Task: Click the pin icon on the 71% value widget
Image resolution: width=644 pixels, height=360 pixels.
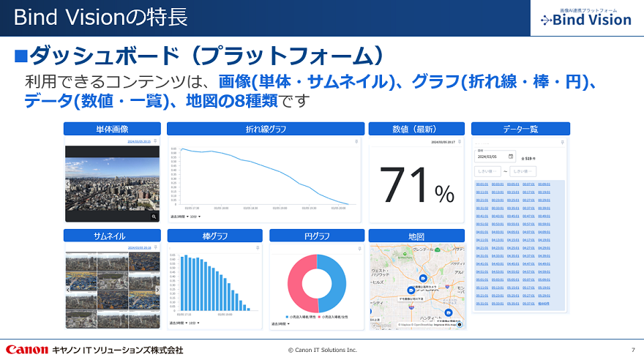Action: 460,141
